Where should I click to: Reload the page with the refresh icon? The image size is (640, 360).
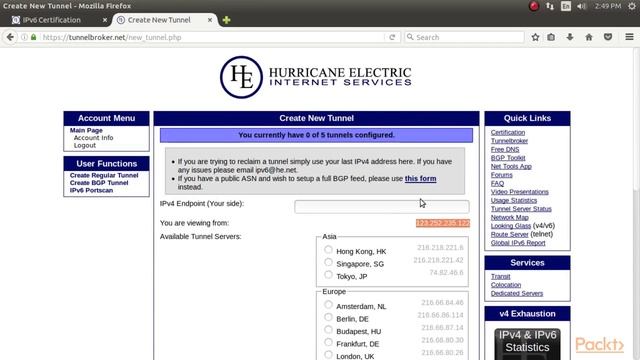pos(392,37)
